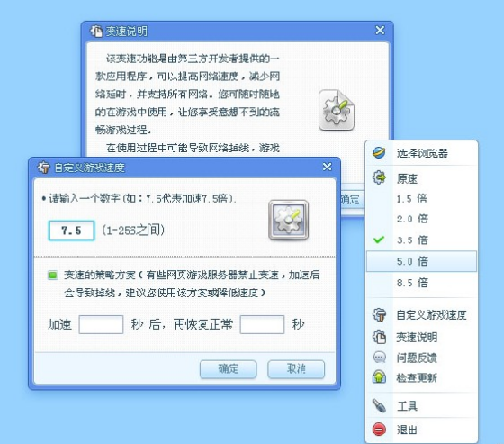Click the 取消 cancel button
This screenshot has width=504, height=444.
coord(296,368)
